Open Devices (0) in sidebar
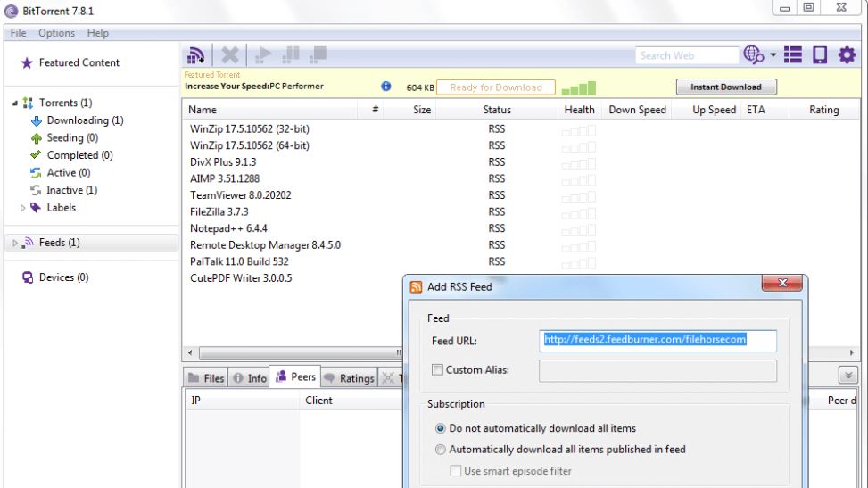This screenshot has height=488, width=868. tap(27, 277)
